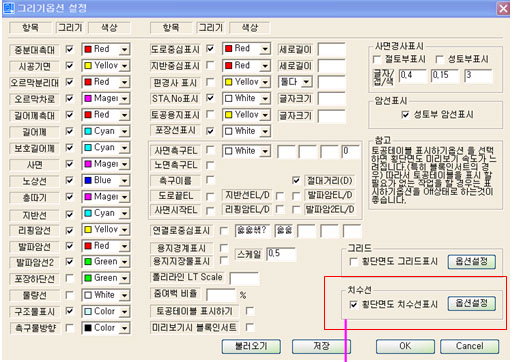This screenshot has height=362, width=513.
Task: Open the 시공기면 Yellow color dropdown
Action: click(124, 66)
